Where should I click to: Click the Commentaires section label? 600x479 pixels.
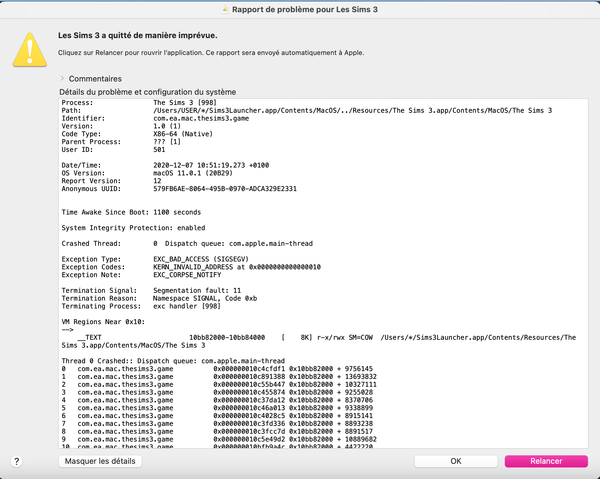96,78
